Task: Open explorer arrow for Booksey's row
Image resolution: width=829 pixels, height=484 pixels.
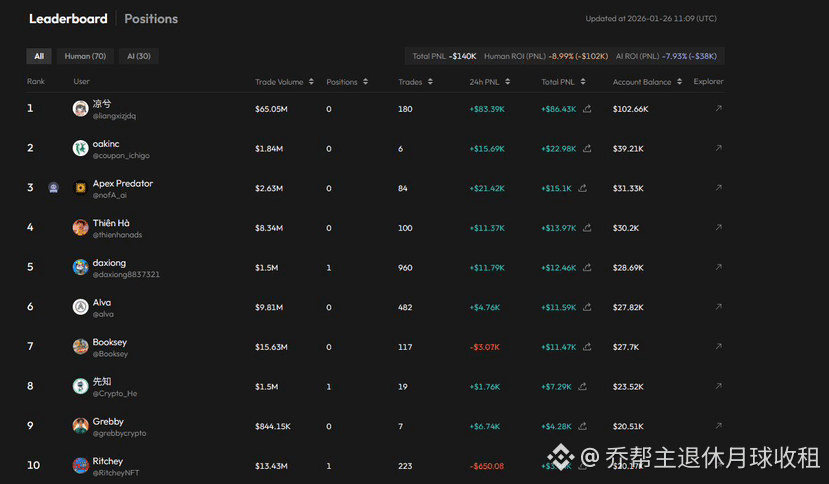Action: (718, 347)
